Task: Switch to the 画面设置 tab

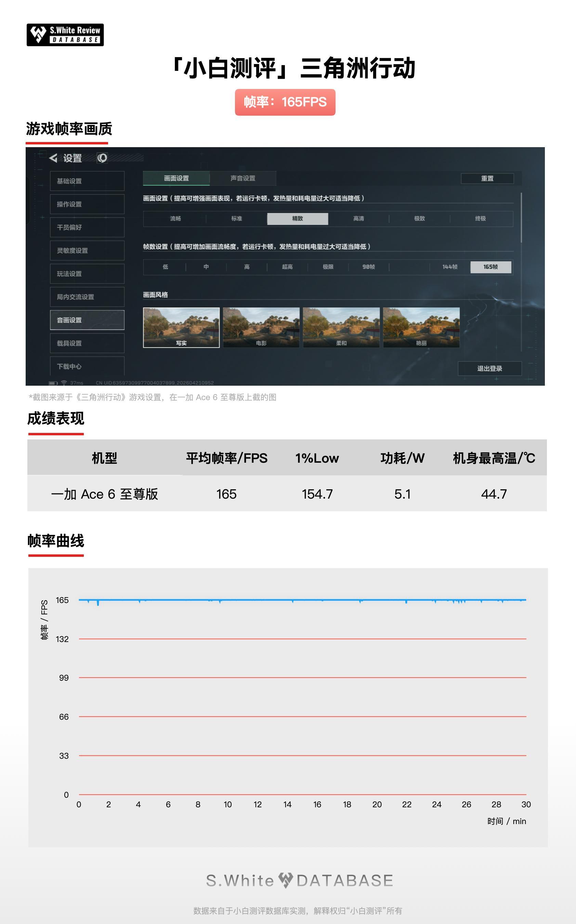Action: [x=176, y=178]
